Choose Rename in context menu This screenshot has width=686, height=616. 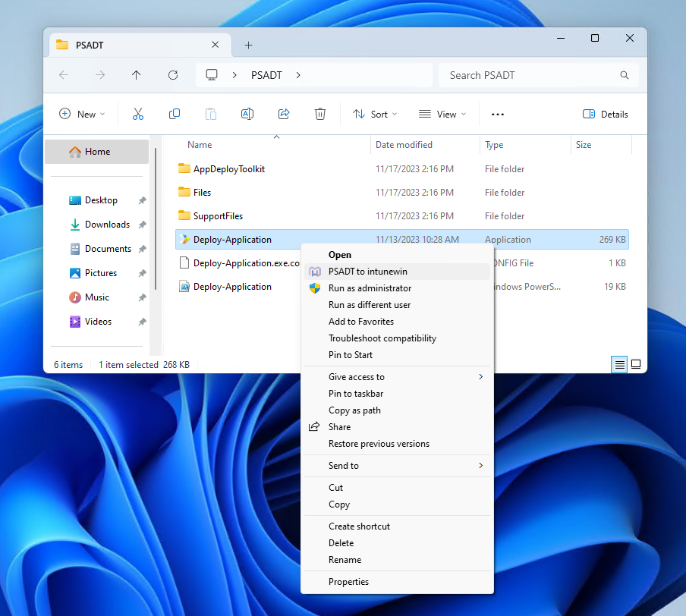[x=397, y=560]
